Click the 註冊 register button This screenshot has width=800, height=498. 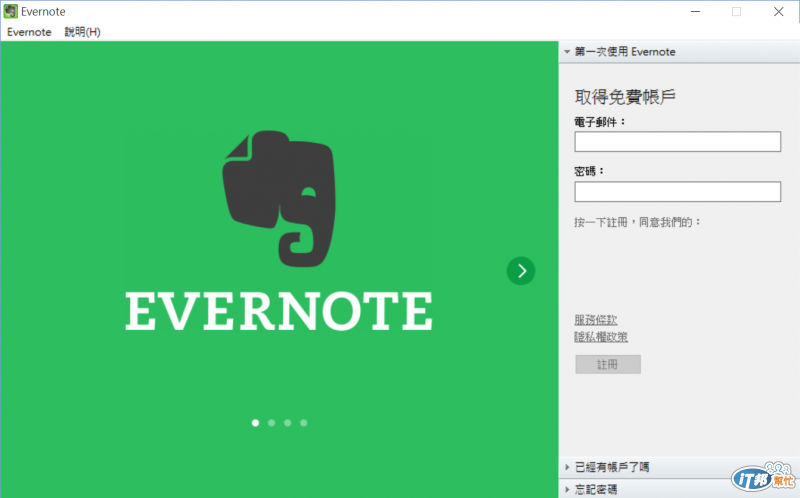pos(608,364)
